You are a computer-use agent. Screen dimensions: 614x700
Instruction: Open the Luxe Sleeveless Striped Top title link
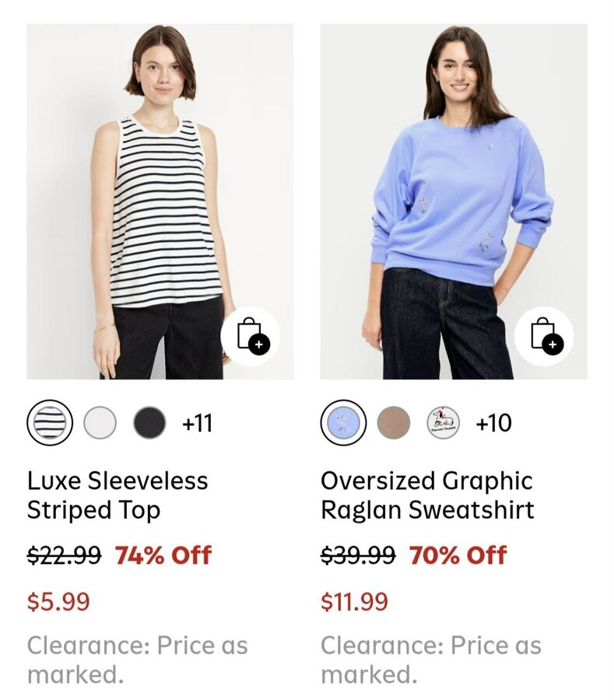pyautogui.click(x=118, y=495)
